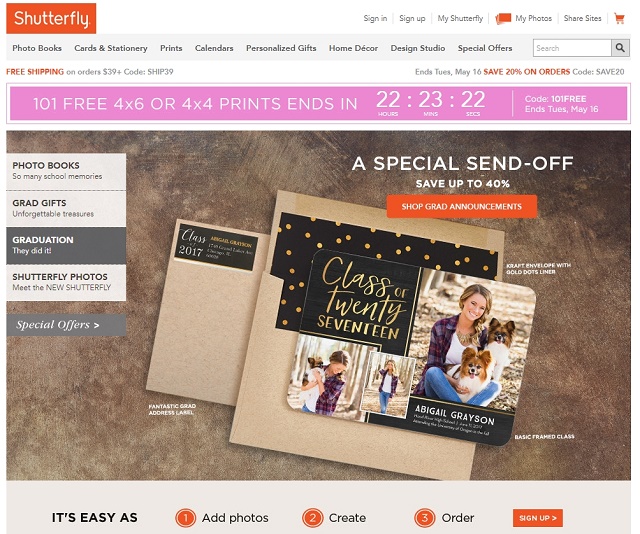Select the Graduation hero tab

(66, 245)
